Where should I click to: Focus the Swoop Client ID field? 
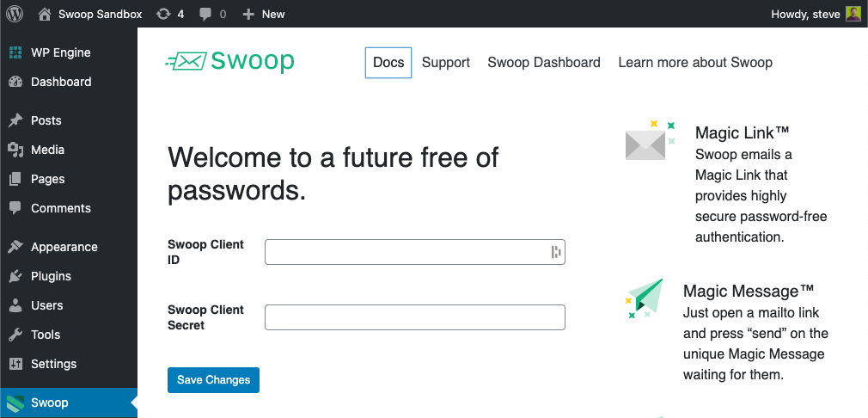coord(414,253)
